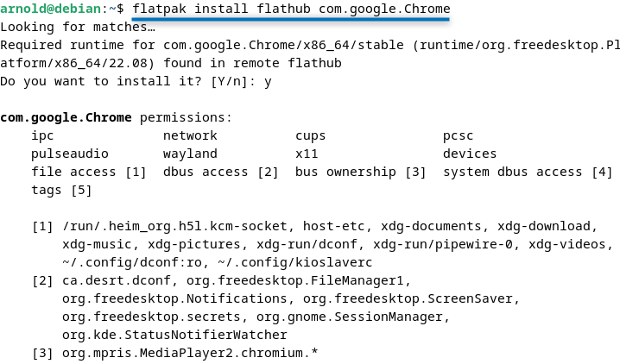
Task: Click the ipc permission entry
Action: pos(42,135)
